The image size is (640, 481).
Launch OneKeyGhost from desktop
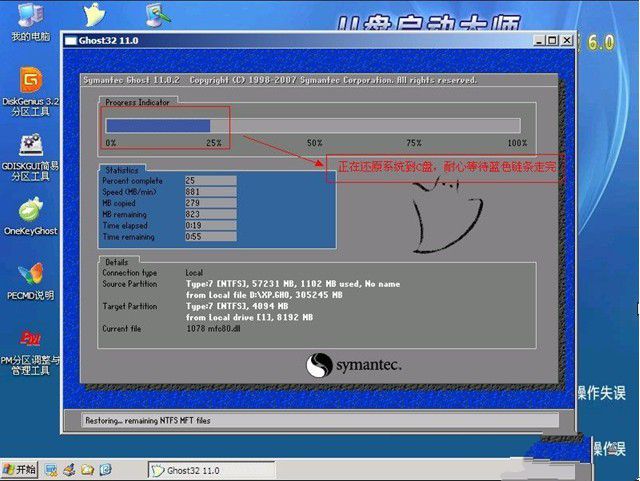click(x=30, y=211)
